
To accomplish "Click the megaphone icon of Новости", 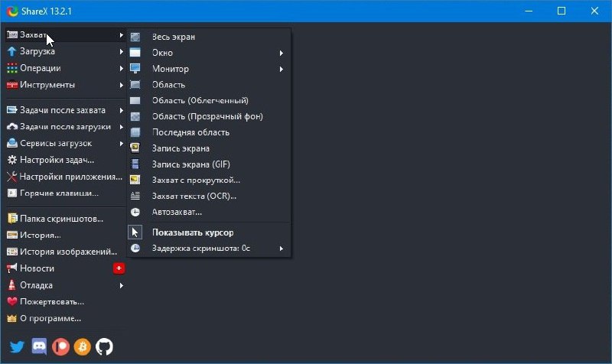I will [12, 268].
